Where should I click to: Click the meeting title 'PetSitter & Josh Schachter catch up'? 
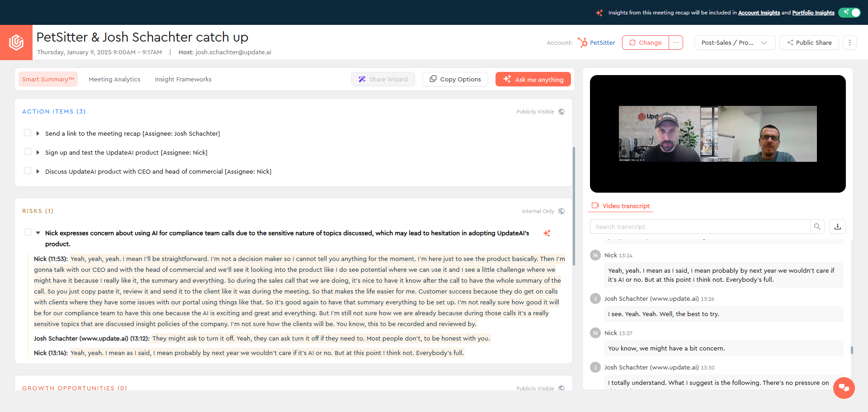click(x=142, y=37)
